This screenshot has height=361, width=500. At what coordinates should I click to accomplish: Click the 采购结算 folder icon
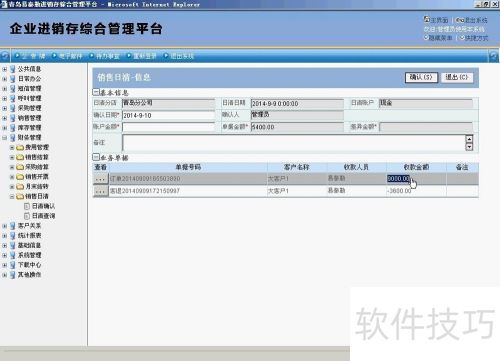coord(20,167)
